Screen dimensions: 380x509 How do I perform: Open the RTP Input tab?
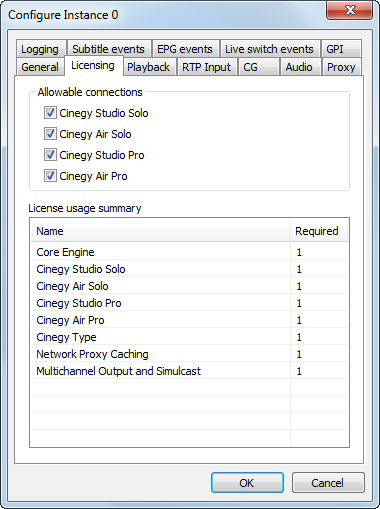point(207,67)
